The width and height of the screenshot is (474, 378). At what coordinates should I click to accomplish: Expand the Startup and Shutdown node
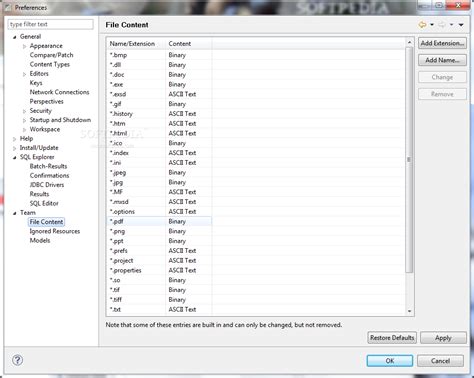tap(24, 120)
